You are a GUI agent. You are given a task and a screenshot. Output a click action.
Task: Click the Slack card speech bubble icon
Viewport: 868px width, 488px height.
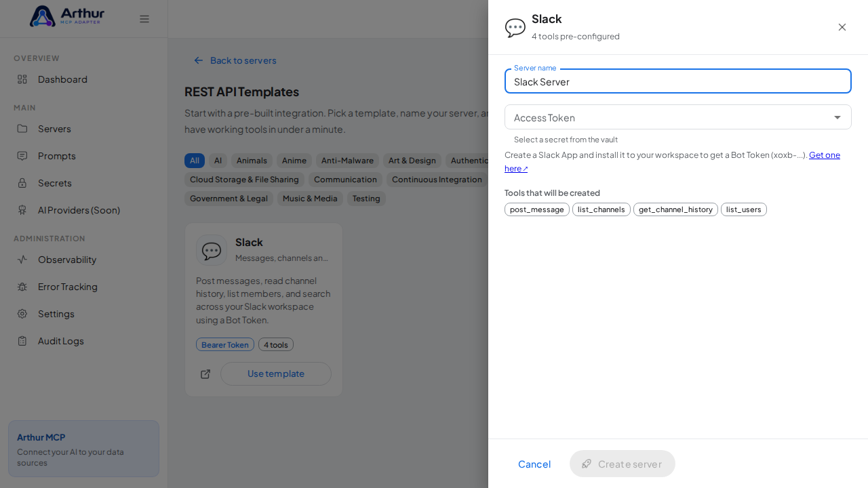tap(212, 250)
